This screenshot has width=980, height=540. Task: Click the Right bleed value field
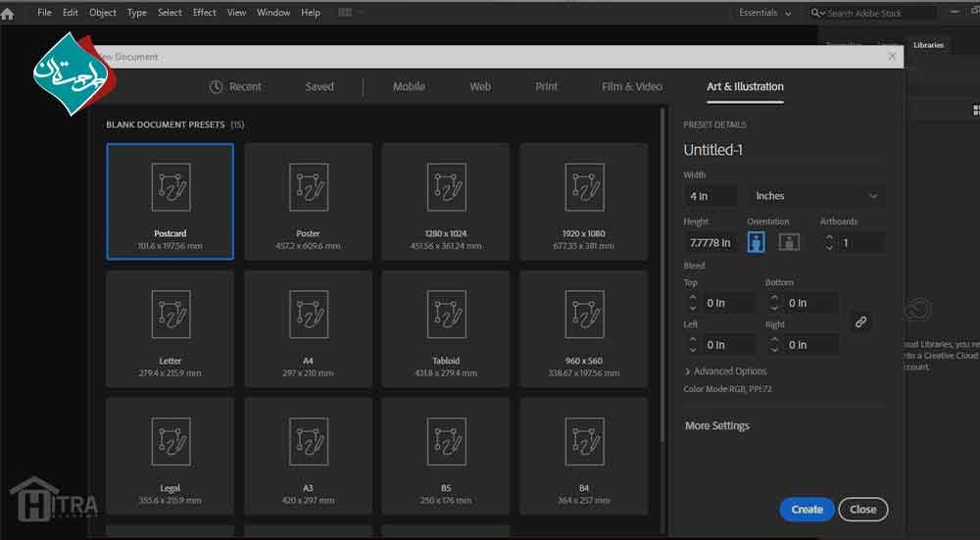point(810,345)
